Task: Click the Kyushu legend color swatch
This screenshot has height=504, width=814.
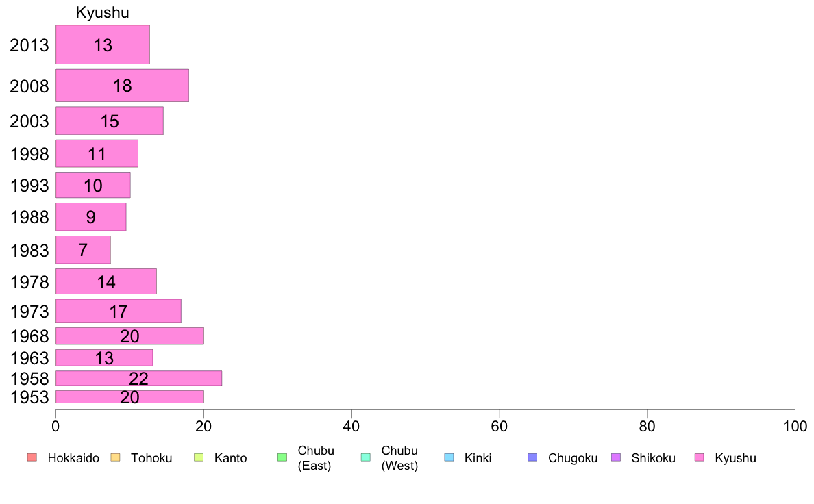Action: (700, 457)
